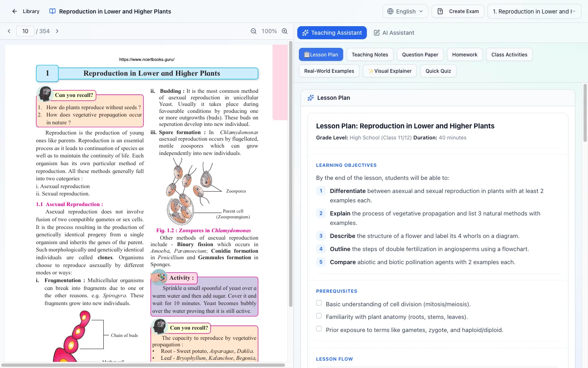The image size is (588, 368).
Task: Open the Visual Explainer tab
Action: point(390,71)
